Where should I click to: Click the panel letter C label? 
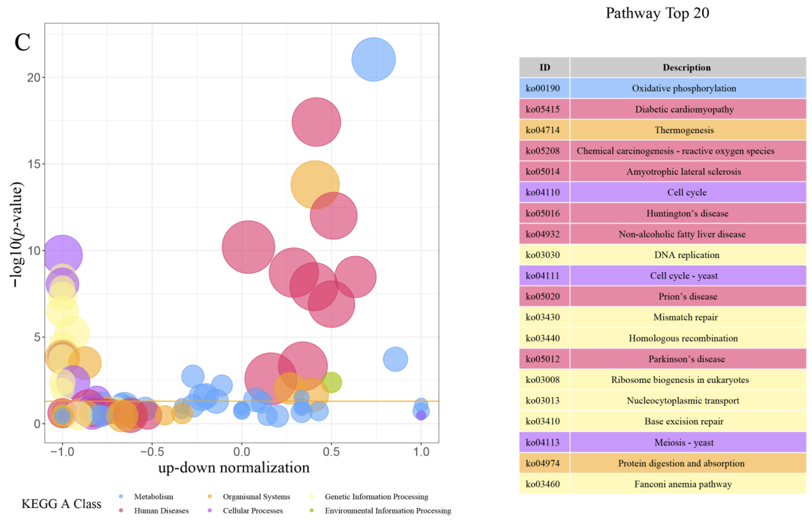coord(22,43)
